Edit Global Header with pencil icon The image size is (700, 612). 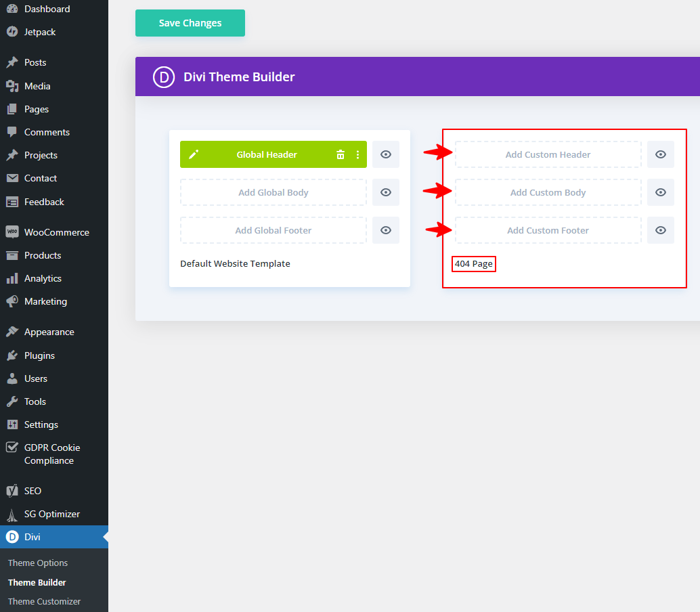(194, 154)
